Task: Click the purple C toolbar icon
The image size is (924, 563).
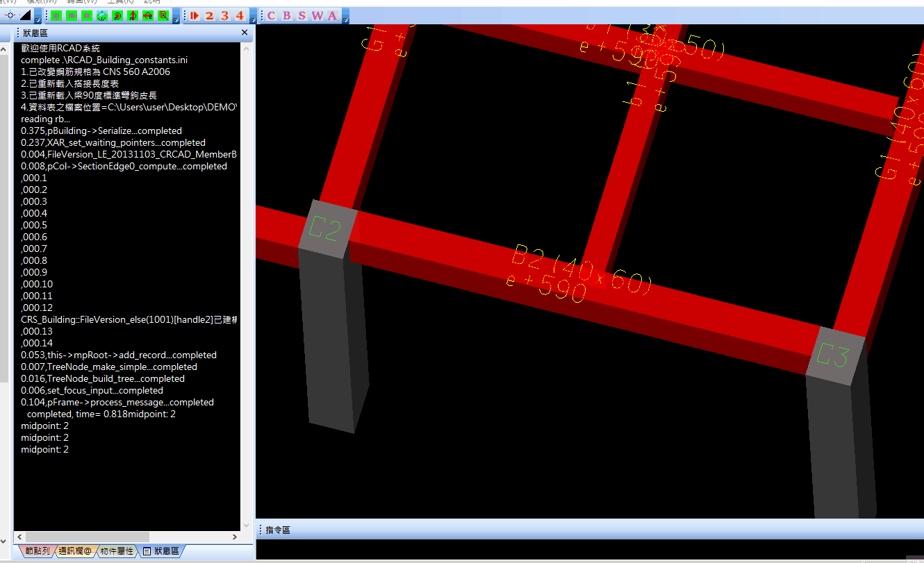Action: click(271, 15)
